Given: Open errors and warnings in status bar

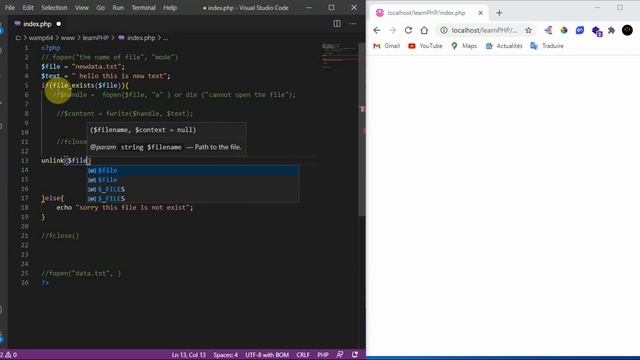Looking at the screenshot, I should pos(9,355).
